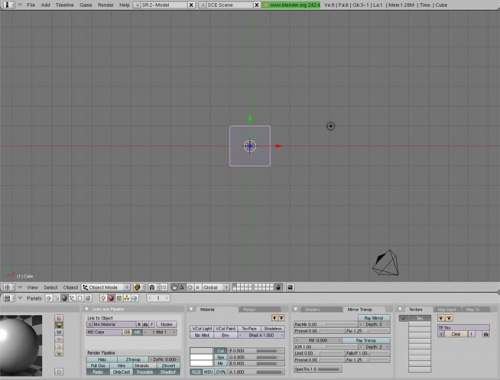Adjust the R 0.800 color slider
The height and width of the screenshot is (380, 500).
[256, 351]
